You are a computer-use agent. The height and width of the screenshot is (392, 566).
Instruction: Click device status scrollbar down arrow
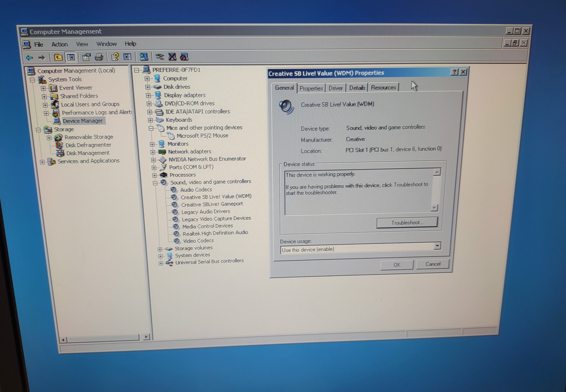(x=434, y=208)
